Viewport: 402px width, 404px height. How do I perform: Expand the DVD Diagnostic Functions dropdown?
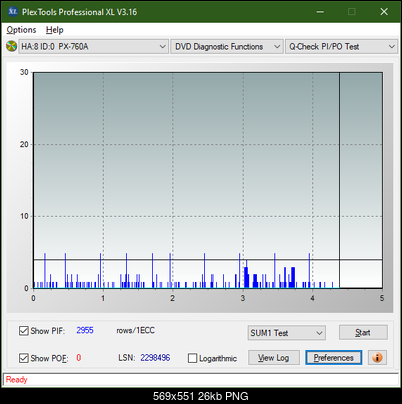(227, 47)
